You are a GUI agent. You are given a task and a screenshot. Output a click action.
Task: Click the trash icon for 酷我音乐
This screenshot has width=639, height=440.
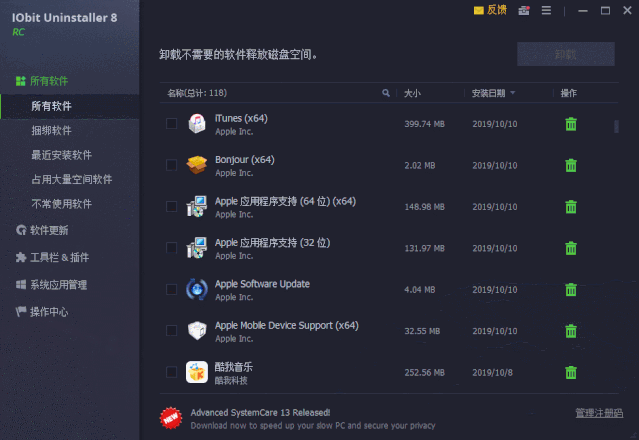(x=571, y=372)
